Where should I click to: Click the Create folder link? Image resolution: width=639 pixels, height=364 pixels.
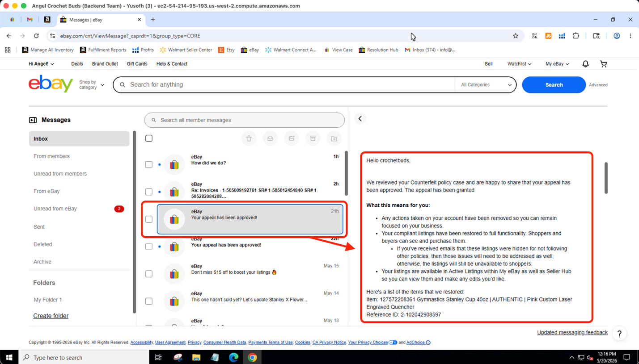[51, 316]
